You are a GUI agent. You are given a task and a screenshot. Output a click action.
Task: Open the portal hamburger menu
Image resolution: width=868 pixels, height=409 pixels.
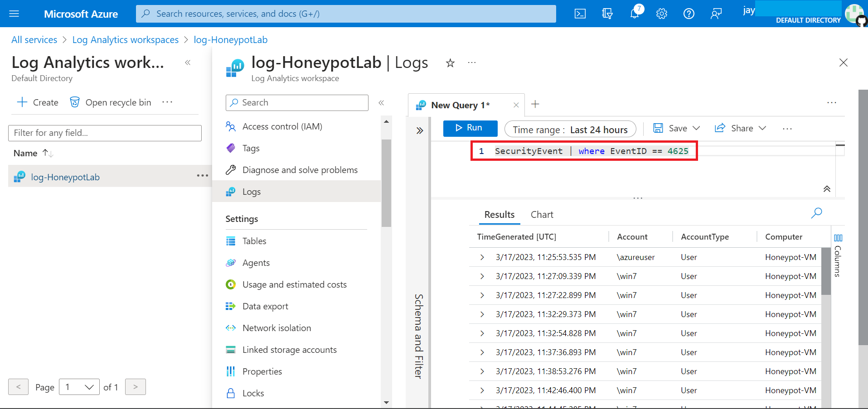[14, 14]
